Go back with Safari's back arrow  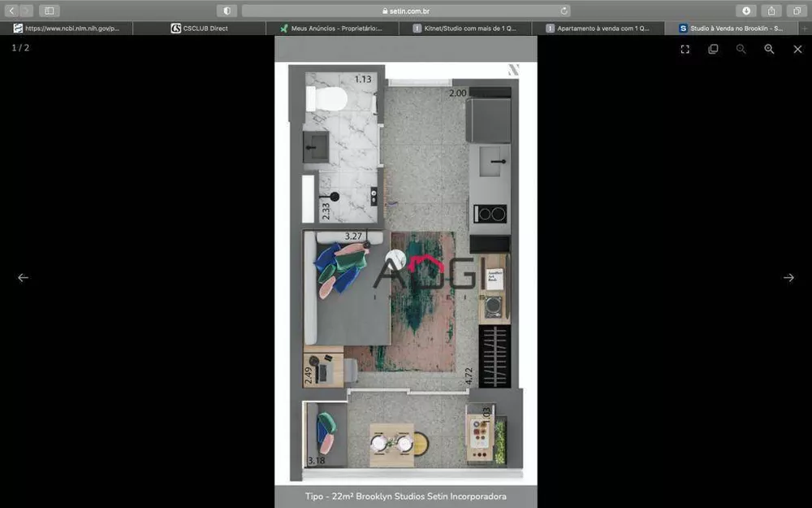(x=11, y=11)
